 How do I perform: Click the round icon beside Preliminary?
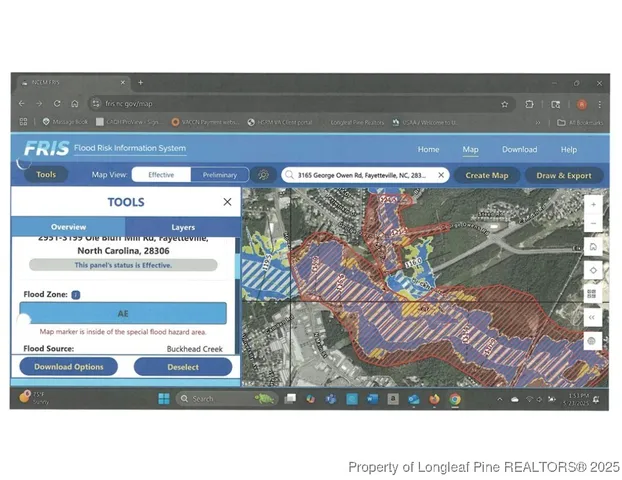point(262,175)
